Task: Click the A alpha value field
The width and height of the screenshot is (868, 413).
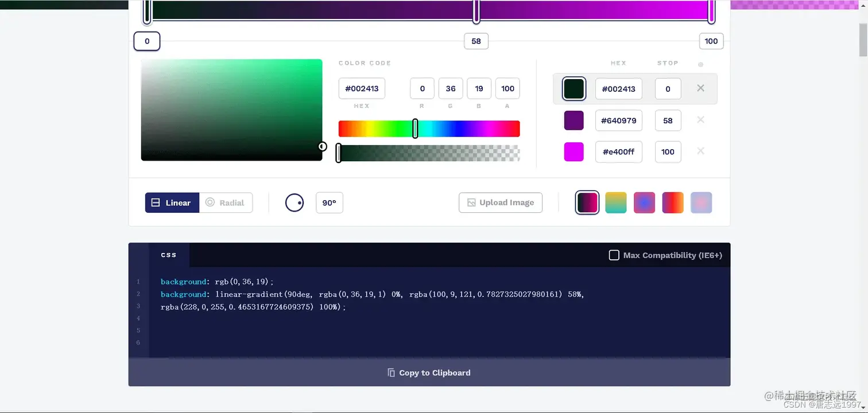Action: click(x=507, y=88)
